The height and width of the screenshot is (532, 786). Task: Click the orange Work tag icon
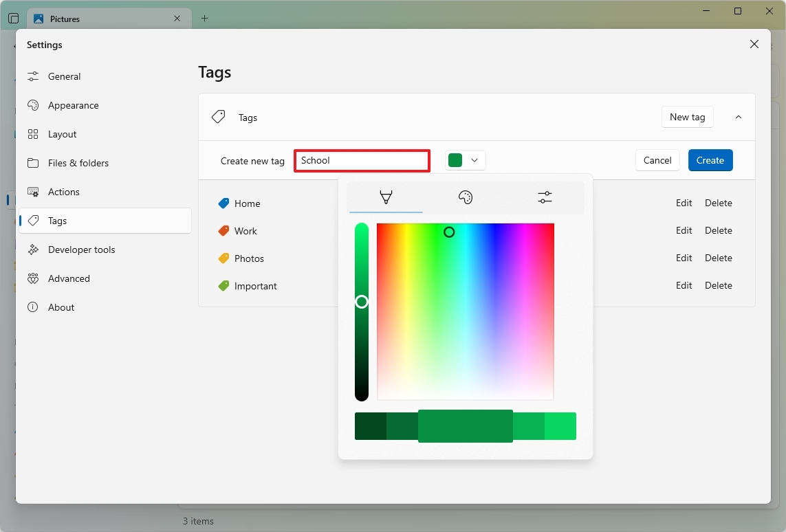(223, 230)
